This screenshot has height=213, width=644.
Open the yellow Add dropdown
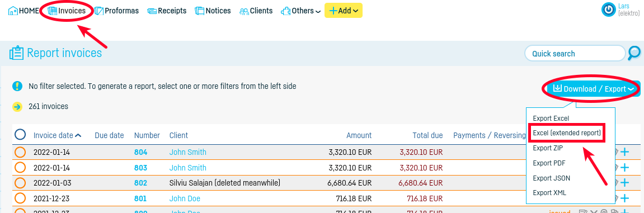(344, 11)
